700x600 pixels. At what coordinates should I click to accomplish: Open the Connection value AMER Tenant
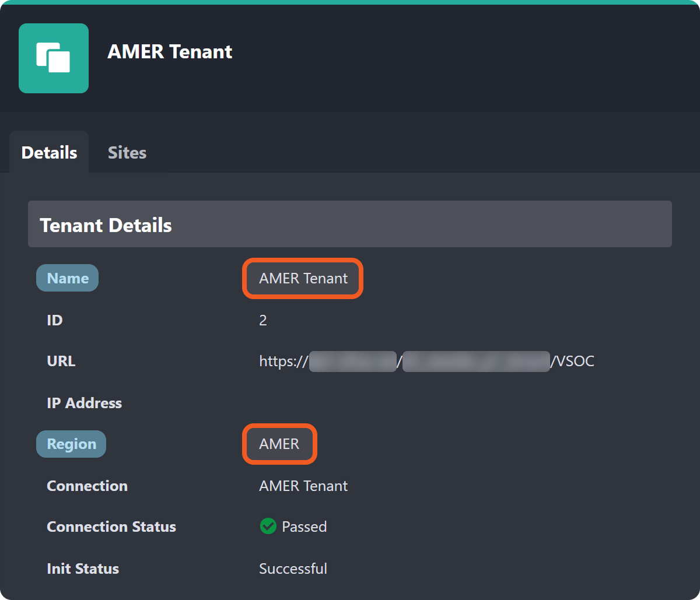pyautogui.click(x=303, y=486)
